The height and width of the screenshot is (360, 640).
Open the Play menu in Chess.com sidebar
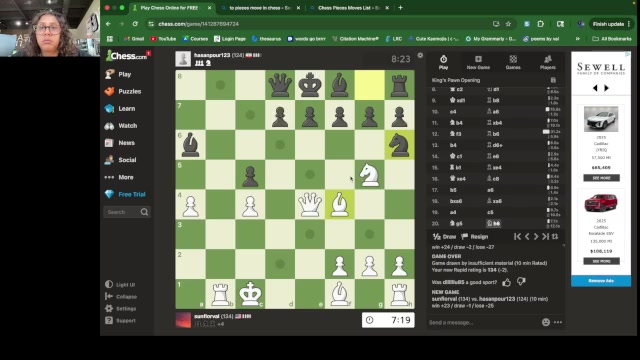[x=118, y=74]
